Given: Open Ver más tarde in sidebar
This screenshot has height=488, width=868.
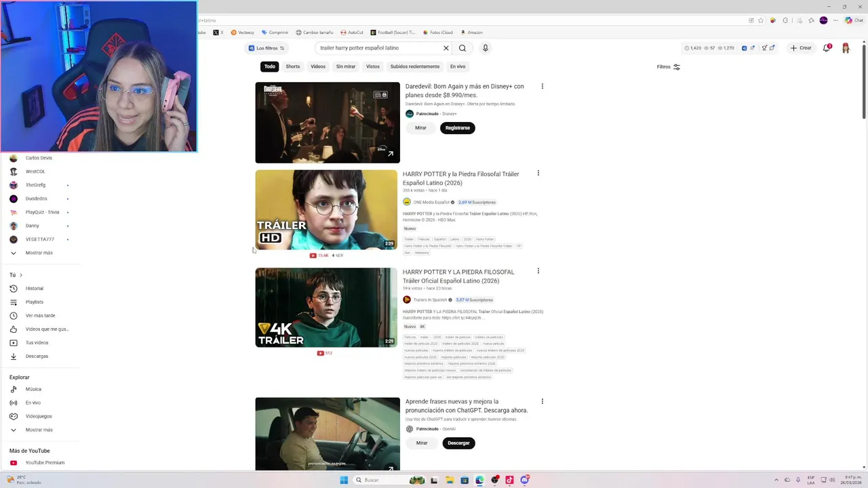Looking at the screenshot, I should coord(41,316).
